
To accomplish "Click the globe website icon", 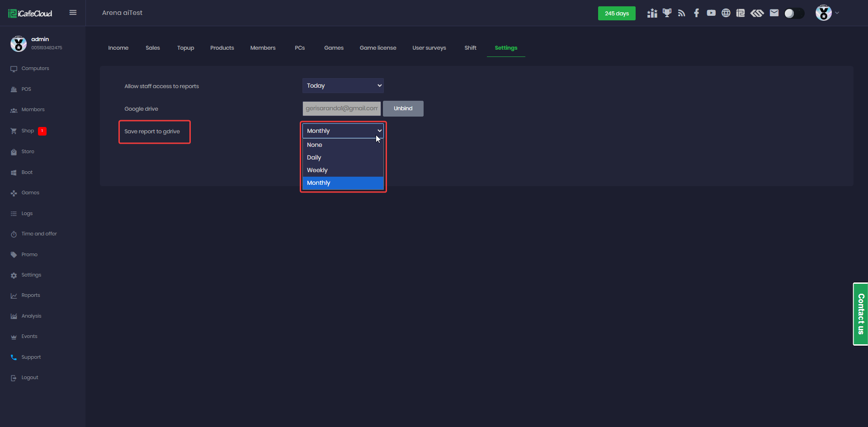I will pos(726,13).
